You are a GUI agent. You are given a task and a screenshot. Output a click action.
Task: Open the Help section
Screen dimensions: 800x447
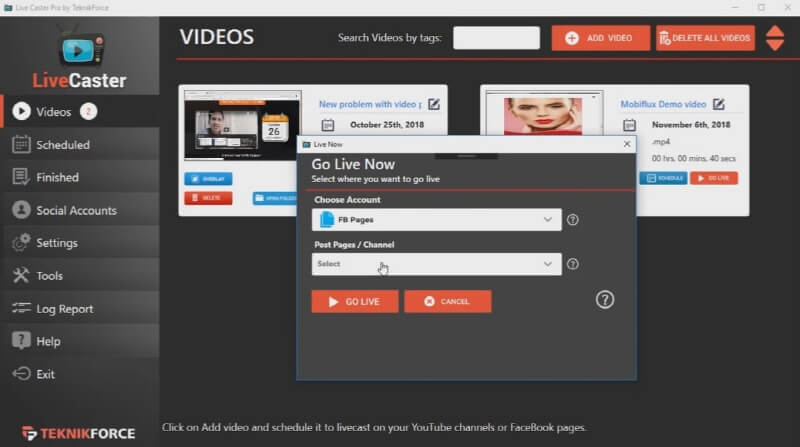pyautogui.click(x=81, y=341)
